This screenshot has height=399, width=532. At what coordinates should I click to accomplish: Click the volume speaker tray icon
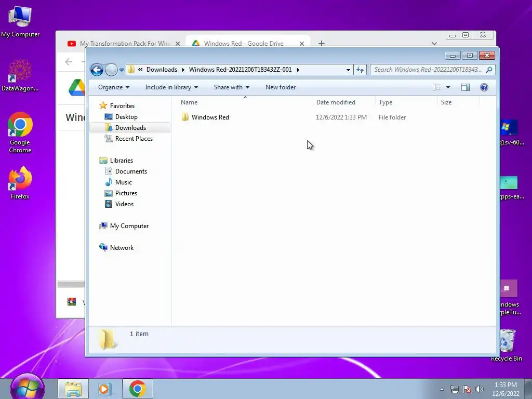(x=479, y=389)
